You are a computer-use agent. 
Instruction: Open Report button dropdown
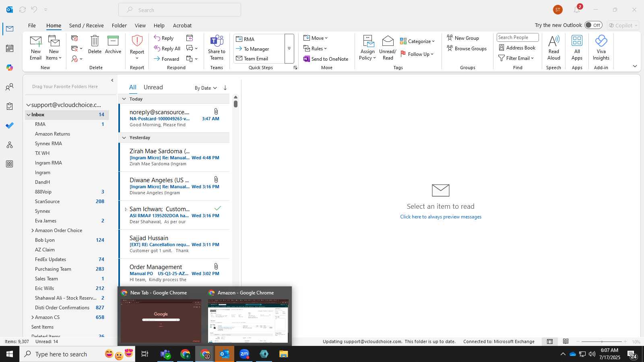(137, 58)
